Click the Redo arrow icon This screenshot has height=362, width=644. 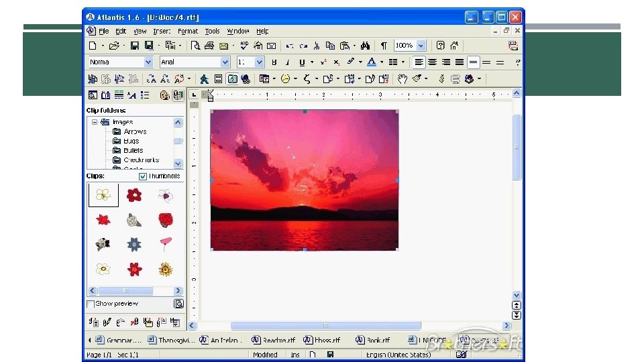303,46
